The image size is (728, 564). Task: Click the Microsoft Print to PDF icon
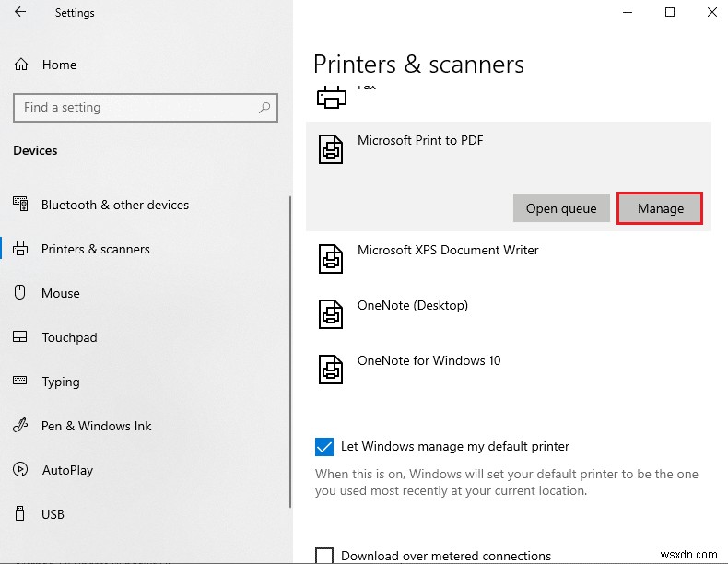pos(331,149)
